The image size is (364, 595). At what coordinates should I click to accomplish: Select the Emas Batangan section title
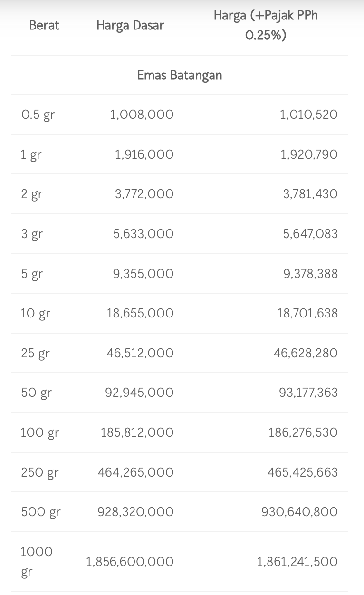(x=180, y=75)
